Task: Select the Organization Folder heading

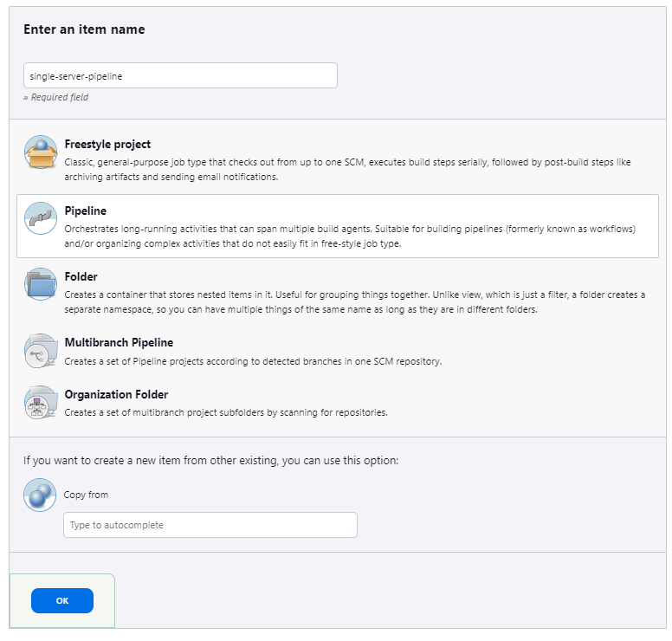Action: [116, 394]
